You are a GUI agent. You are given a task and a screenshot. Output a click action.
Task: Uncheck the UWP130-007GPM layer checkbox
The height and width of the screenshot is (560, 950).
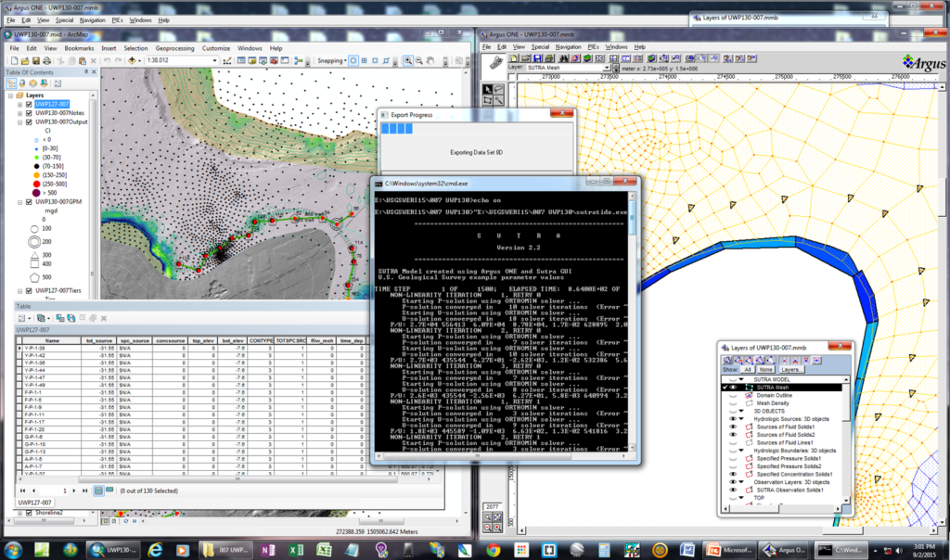(29, 201)
